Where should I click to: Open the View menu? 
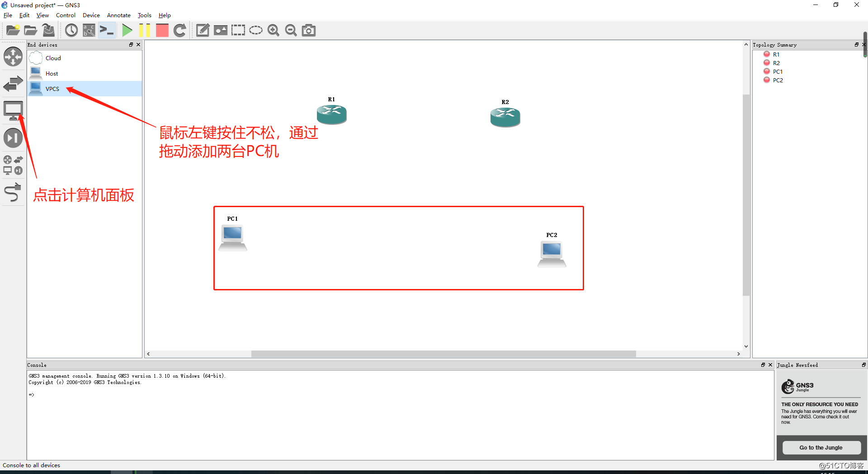click(42, 15)
